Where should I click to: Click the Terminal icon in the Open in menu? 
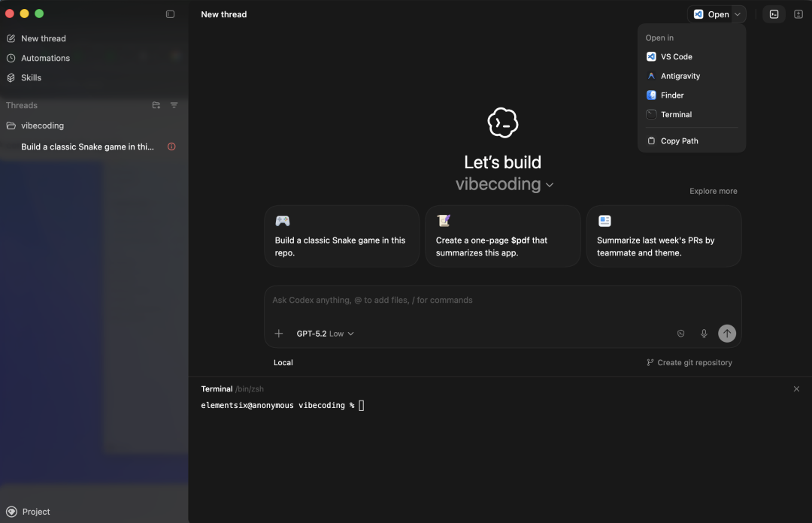coord(651,114)
